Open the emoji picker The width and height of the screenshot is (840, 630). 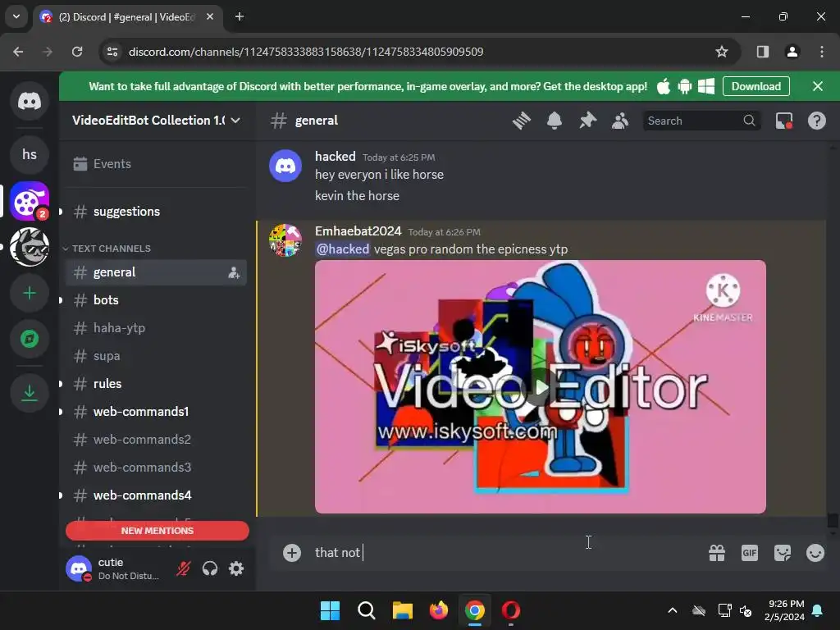(x=815, y=553)
